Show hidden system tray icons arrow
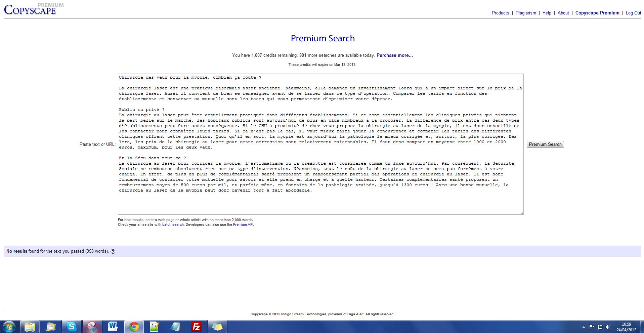Viewport: 644px width, 333px height. pos(584,327)
